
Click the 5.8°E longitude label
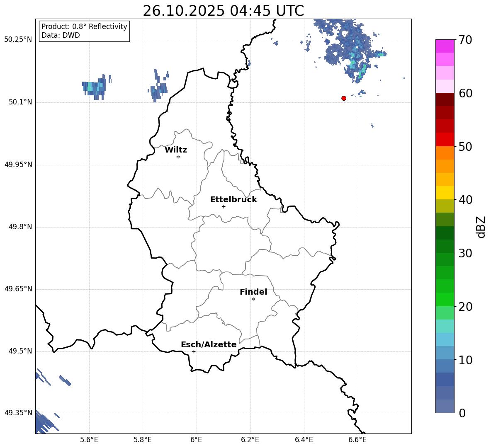point(143,440)
